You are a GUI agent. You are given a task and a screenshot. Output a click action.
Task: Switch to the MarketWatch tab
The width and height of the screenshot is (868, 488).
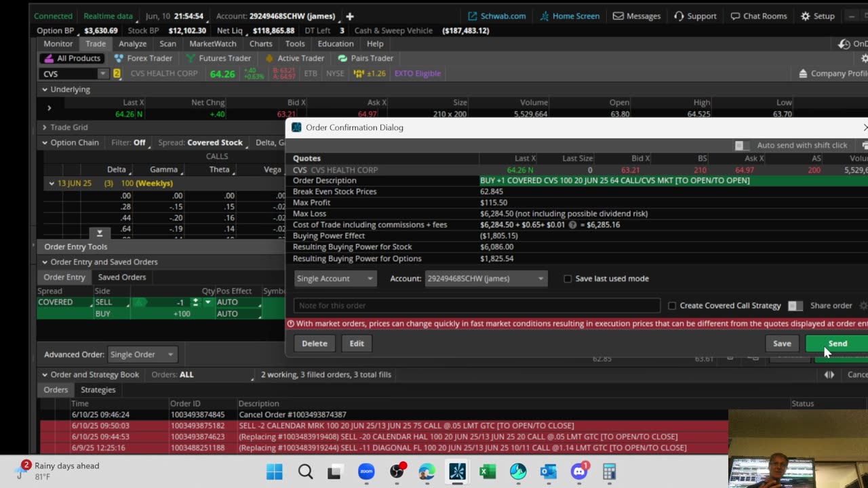pyautogui.click(x=213, y=44)
